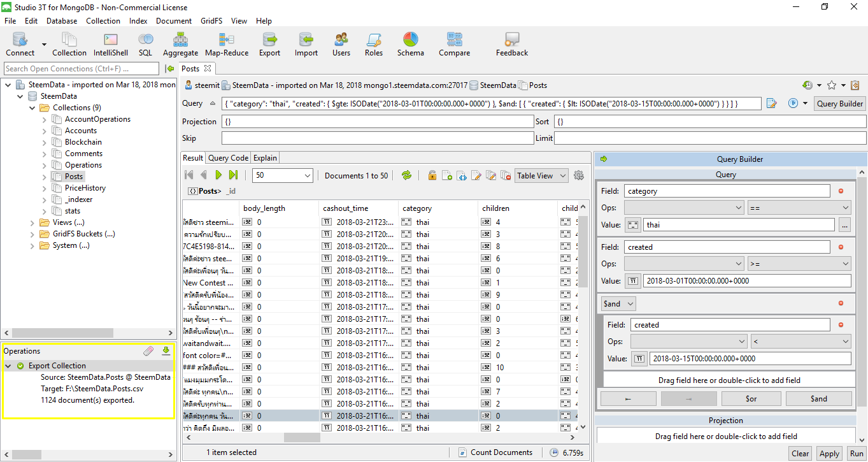Start the Import wizard

click(x=306, y=45)
